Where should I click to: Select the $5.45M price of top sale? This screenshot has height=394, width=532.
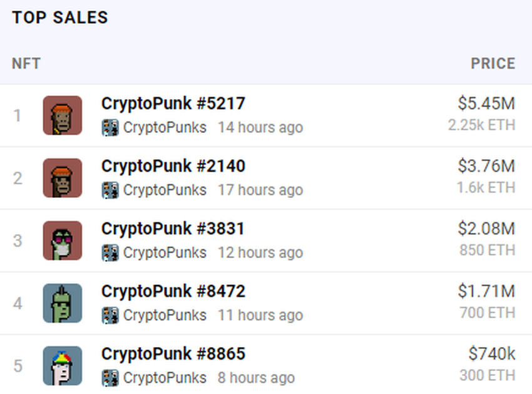click(486, 103)
